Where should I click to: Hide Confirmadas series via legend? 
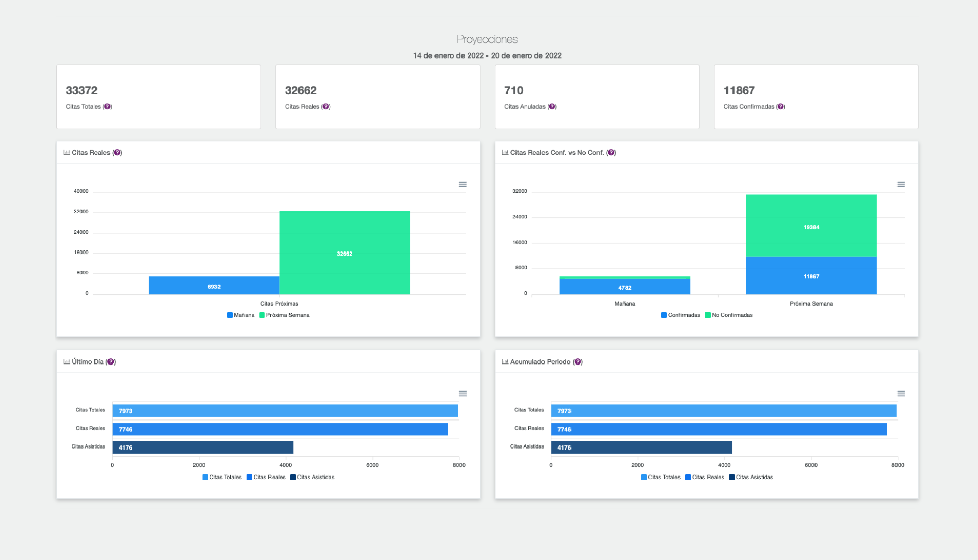681,315
